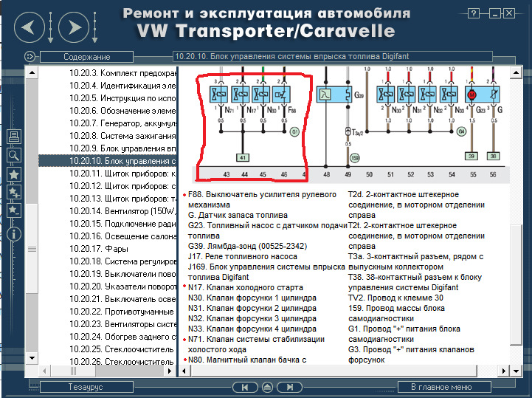Select 10.20.16. Освещение салона item
The width and height of the screenshot is (532, 398).
tap(122, 236)
